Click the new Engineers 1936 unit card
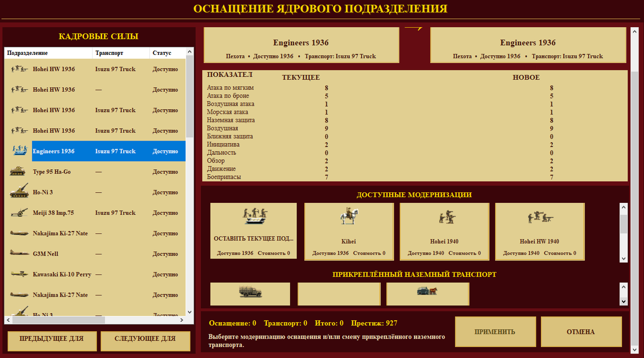644x358 pixels. coord(528,45)
